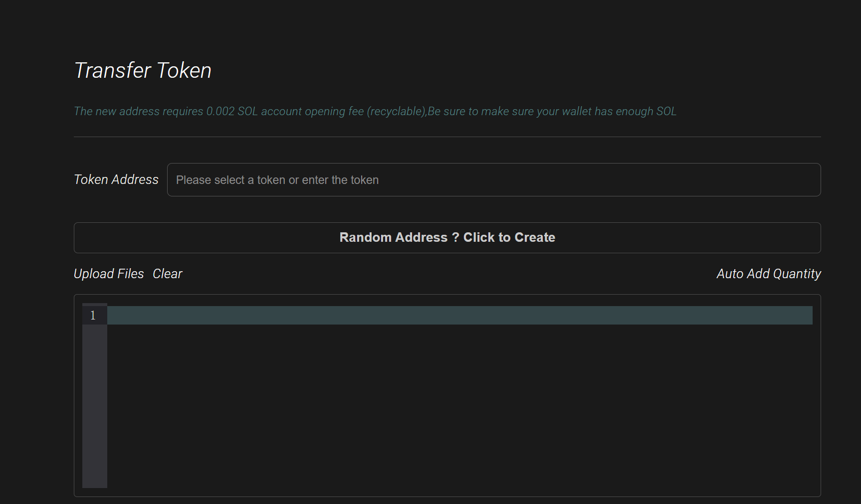This screenshot has width=861, height=504.
Task: Click the 'Please select a token' placeholder text
Action: (x=277, y=180)
